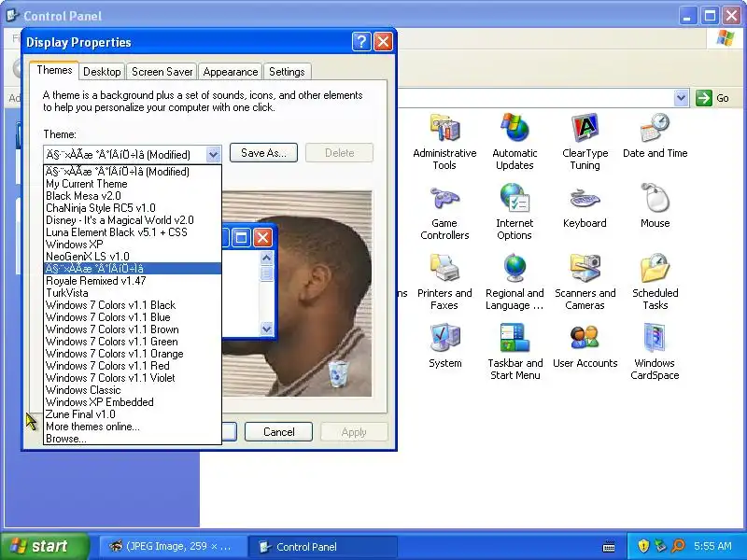Select Windows 7 Colors v1.1 Brown
Viewport: 747px width, 560px height.
[x=133, y=329]
